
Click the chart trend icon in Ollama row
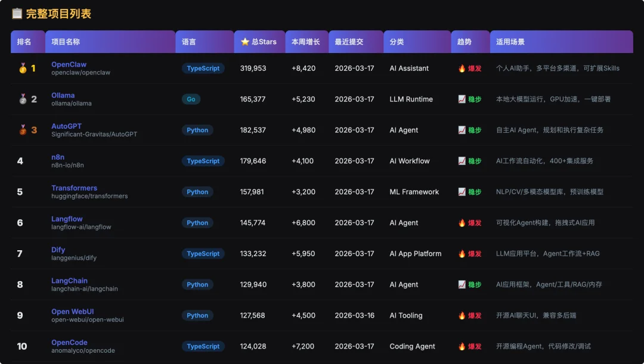click(462, 99)
